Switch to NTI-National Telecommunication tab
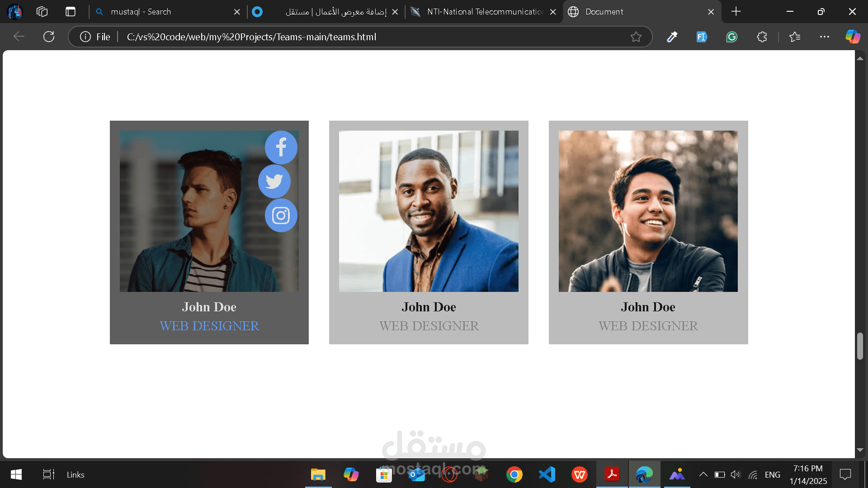The width and height of the screenshot is (868, 488). pos(484,12)
